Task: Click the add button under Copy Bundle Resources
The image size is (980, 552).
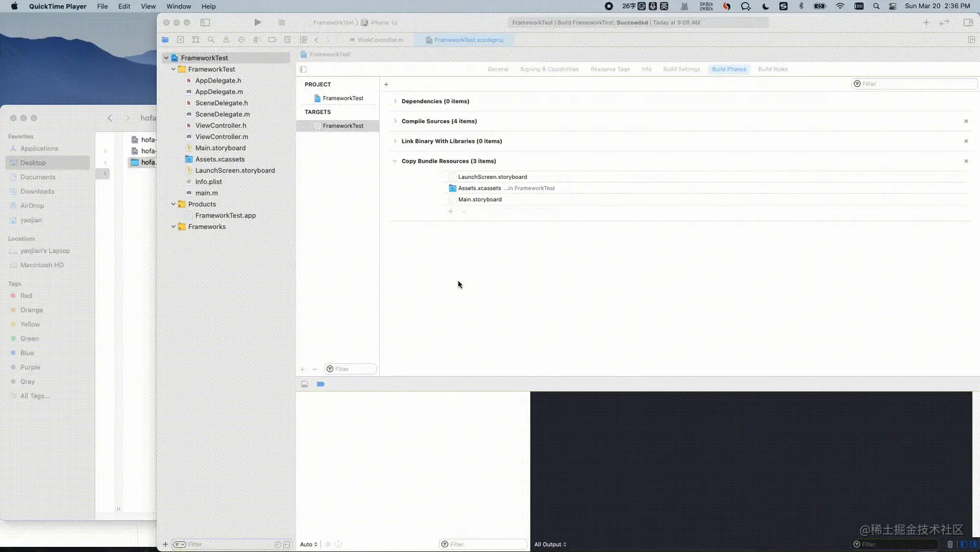Action: coord(450,211)
